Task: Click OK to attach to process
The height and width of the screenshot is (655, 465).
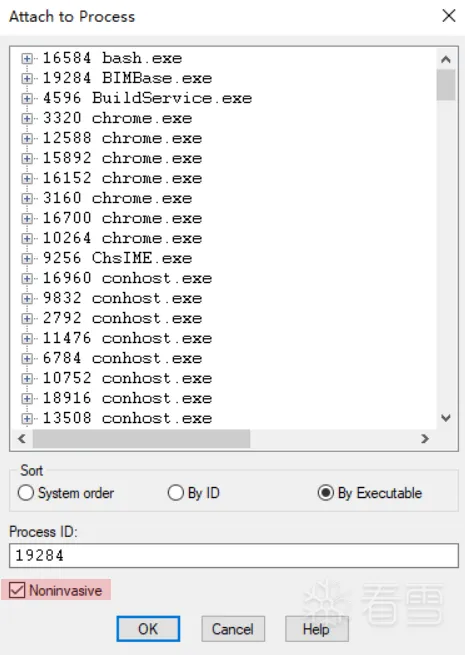Action: [148, 629]
